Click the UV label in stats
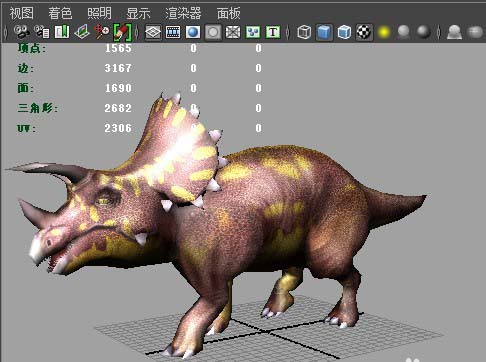The height and width of the screenshot is (362, 486). (26, 128)
